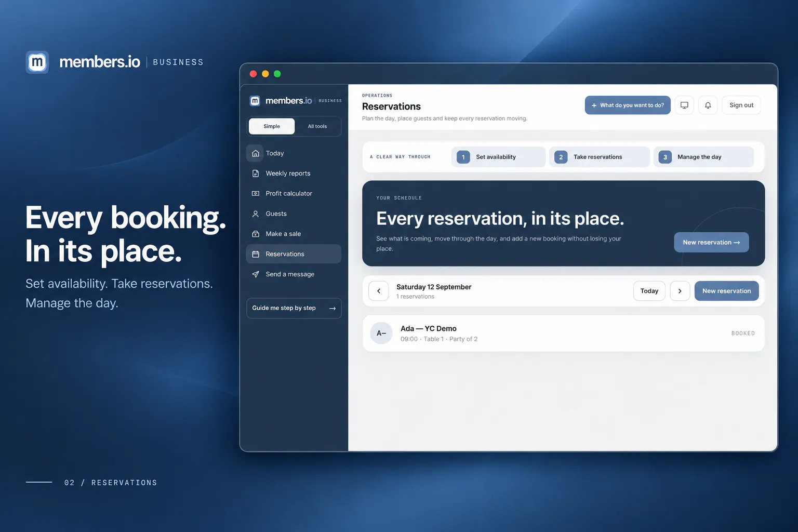
Task: Click green maximize window dot
Action: (277, 74)
